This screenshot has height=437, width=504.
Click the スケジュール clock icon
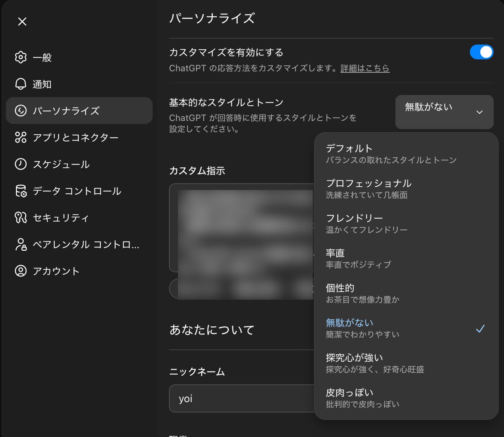click(21, 164)
